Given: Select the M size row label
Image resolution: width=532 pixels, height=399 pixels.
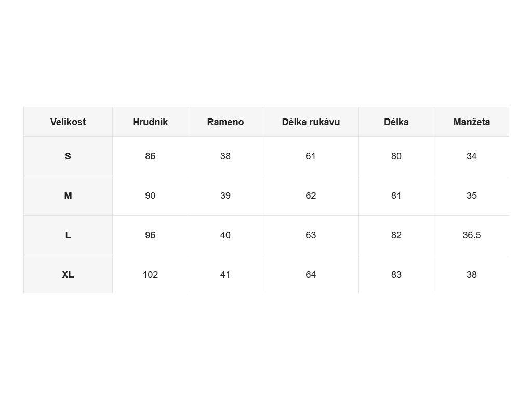Looking at the screenshot, I should [x=68, y=196].
